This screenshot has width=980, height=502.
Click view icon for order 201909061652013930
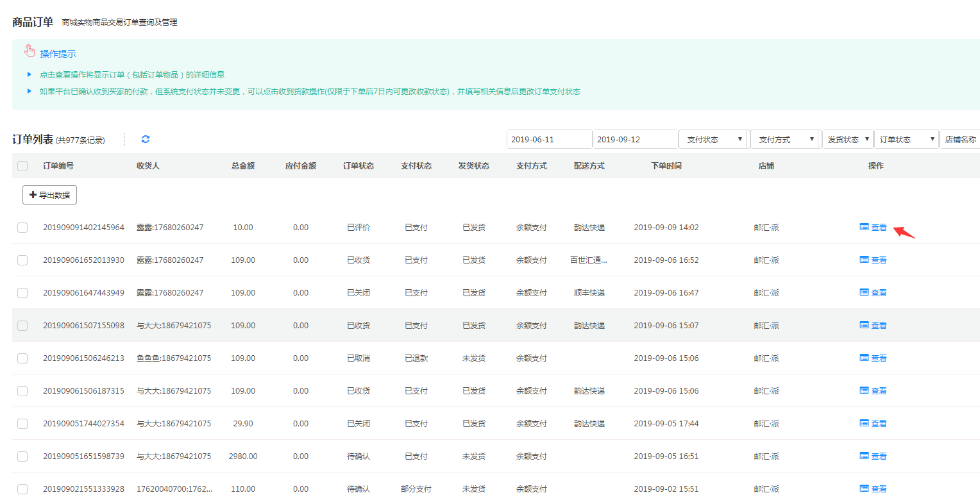click(864, 260)
